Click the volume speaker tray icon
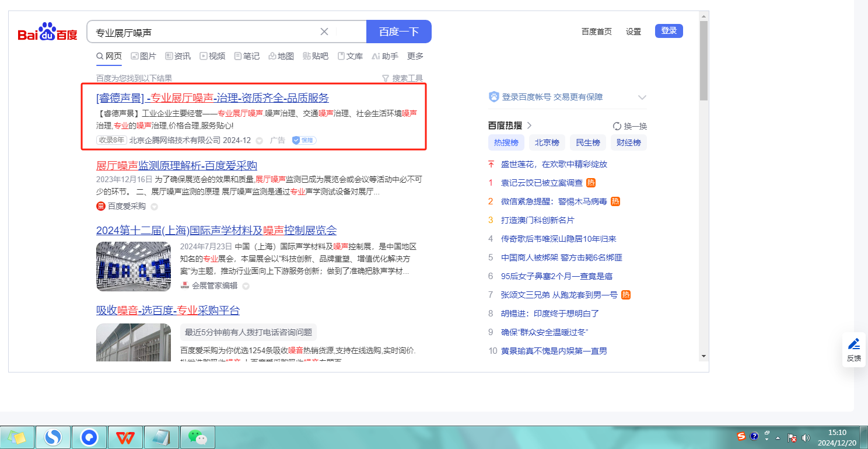The image size is (868, 449). (806, 437)
